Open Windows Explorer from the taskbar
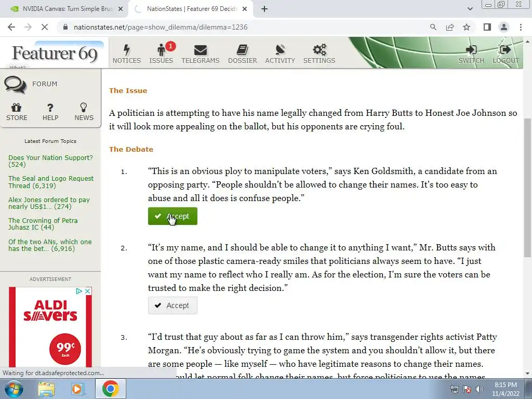 click(46, 389)
